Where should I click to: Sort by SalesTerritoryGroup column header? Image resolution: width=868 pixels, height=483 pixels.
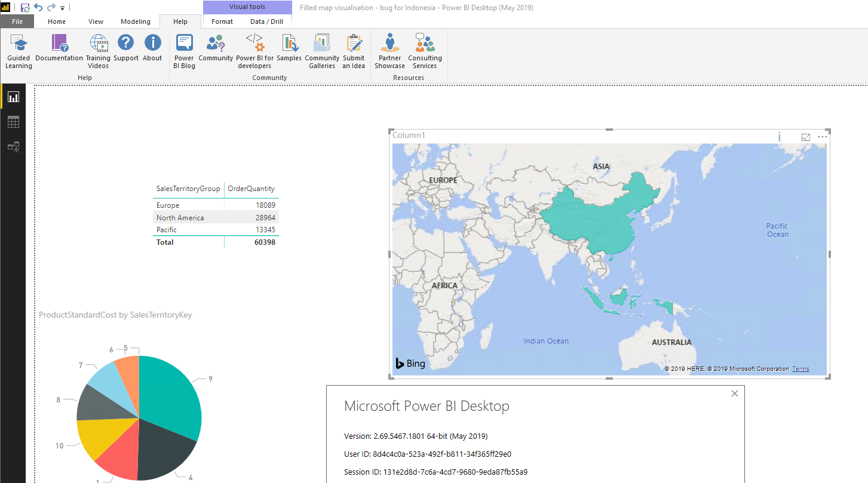click(x=188, y=189)
